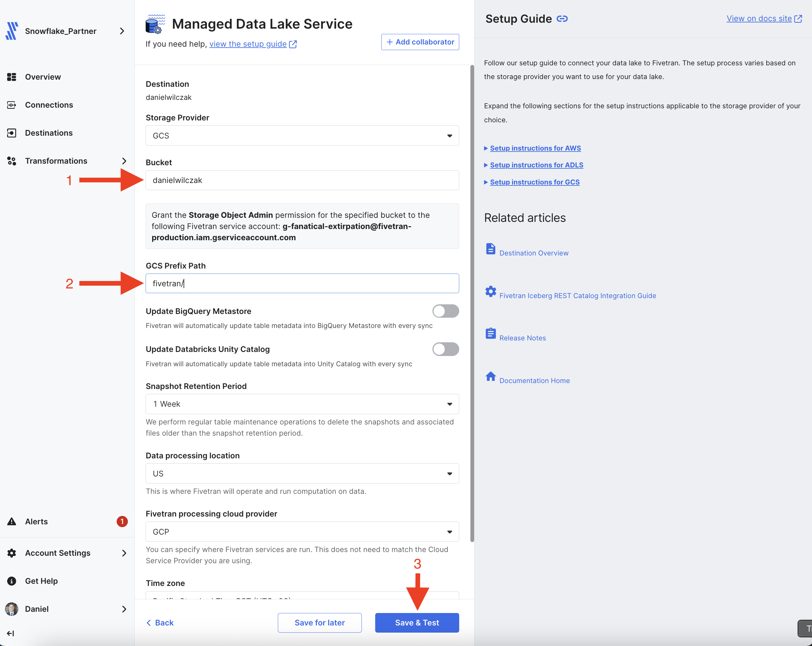Go Back to the previous step
Viewport: 812px width, 646px height.
pyautogui.click(x=160, y=623)
